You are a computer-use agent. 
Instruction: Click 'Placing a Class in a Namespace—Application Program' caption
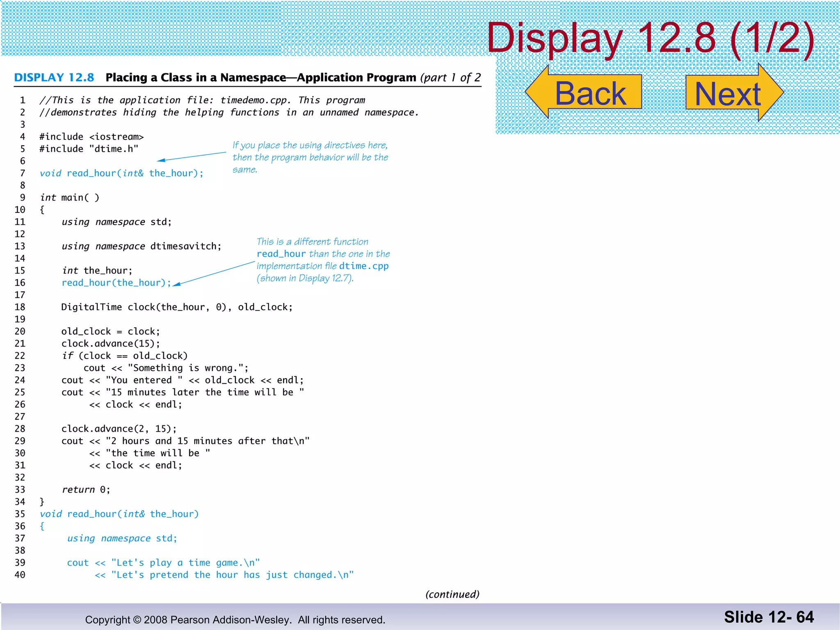click(x=261, y=78)
